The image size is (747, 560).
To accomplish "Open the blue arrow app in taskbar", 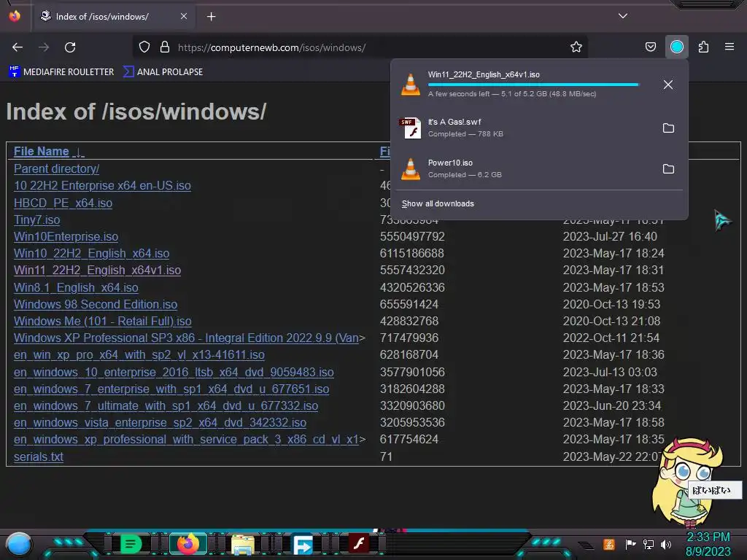I will (302, 545).
